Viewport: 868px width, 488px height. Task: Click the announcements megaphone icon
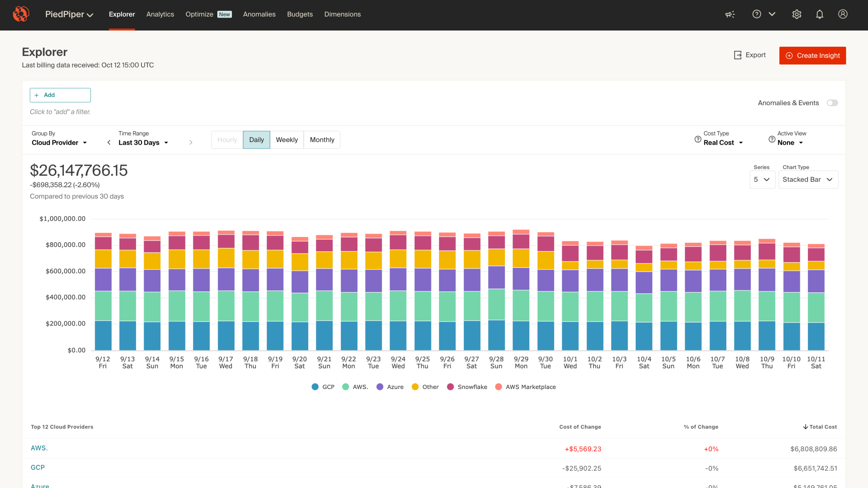pos(730,14)
